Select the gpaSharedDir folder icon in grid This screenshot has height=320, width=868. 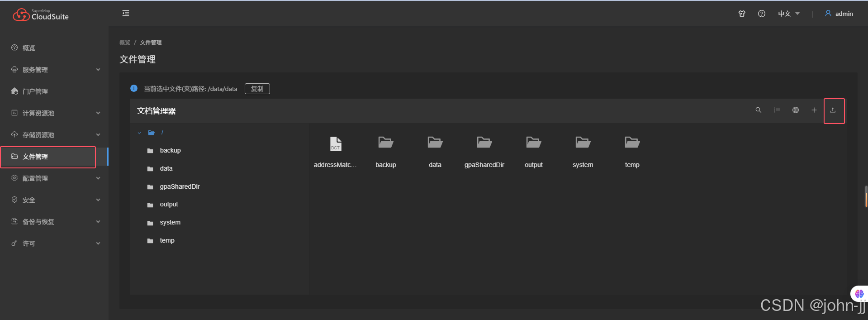point(484,143)
